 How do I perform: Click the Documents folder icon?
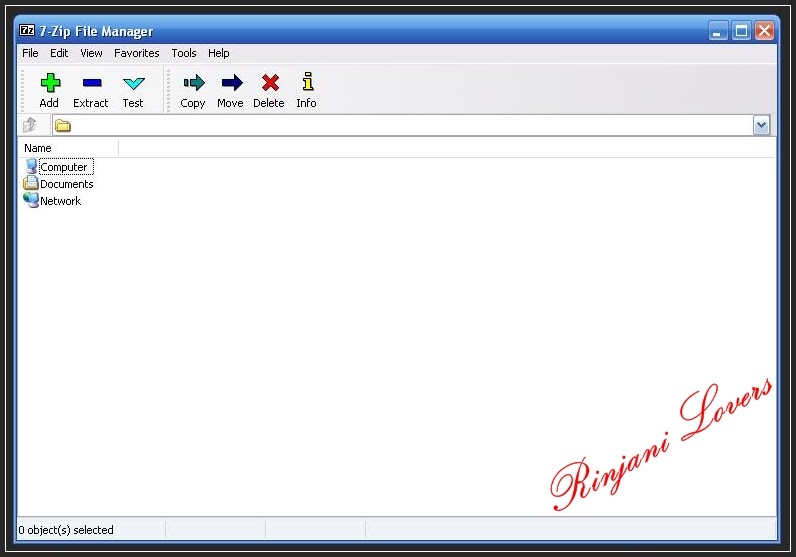(x=31, y=183)
